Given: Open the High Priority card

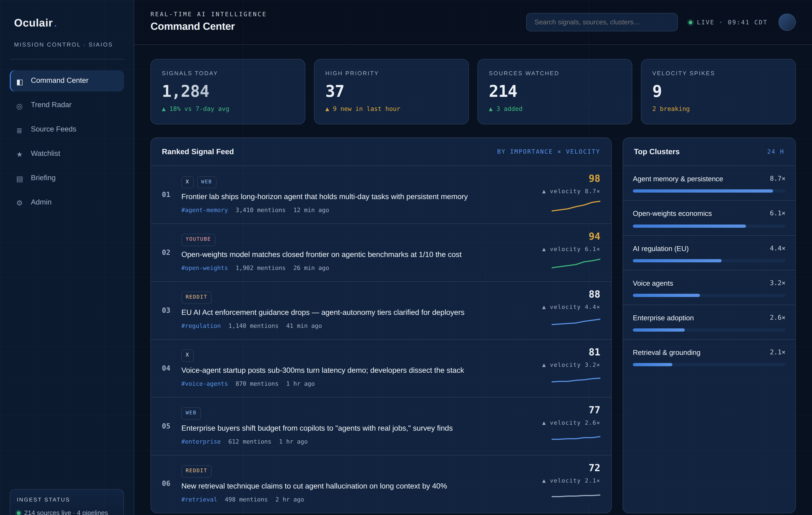Looking at the screenshot, I should pyautogui.click(x=391, y=92).
